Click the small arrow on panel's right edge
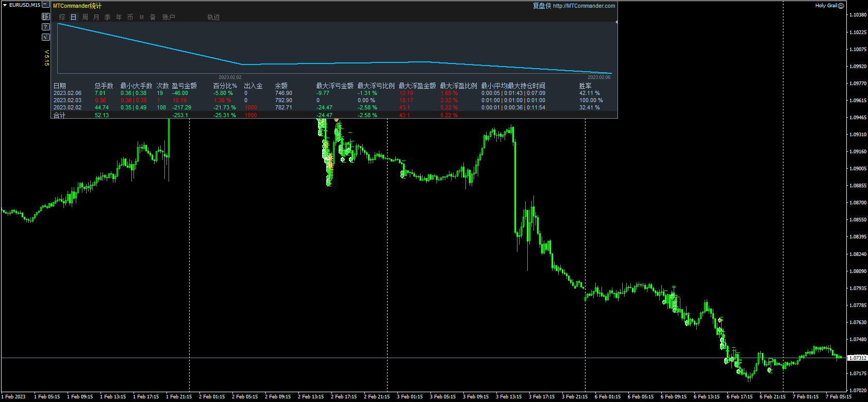868x402 pixels. (616, 22)
